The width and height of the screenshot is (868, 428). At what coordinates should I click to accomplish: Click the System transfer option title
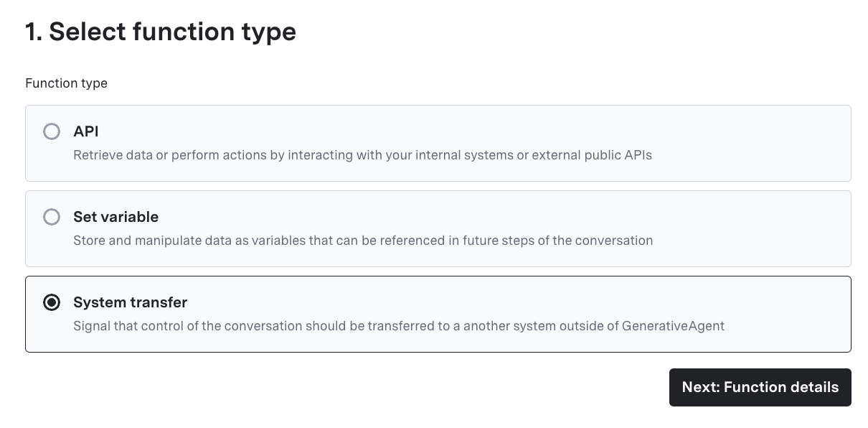[130, 302]
